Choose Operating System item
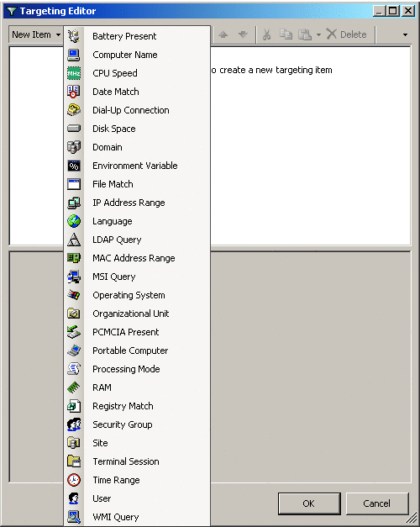420x527 pixels. [137, 295]
